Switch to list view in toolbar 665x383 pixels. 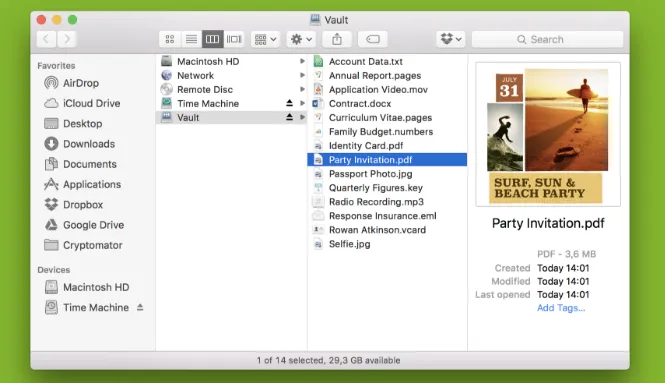(x=191, y=39)
